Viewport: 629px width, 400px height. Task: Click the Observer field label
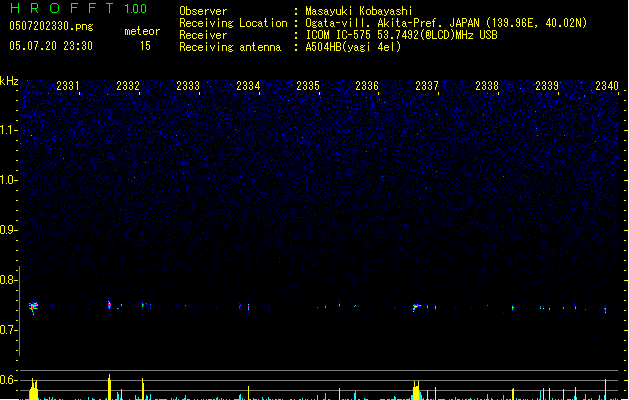coord(203,11)
